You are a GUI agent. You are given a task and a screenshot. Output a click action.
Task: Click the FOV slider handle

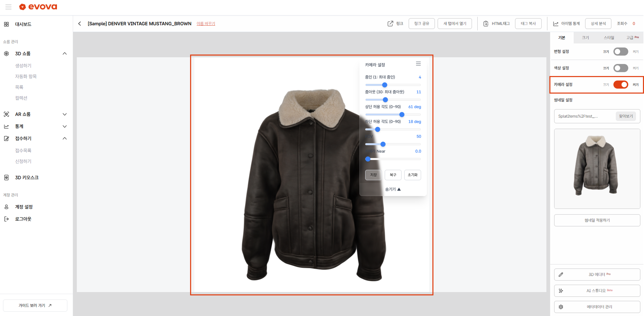coord(383,144)
